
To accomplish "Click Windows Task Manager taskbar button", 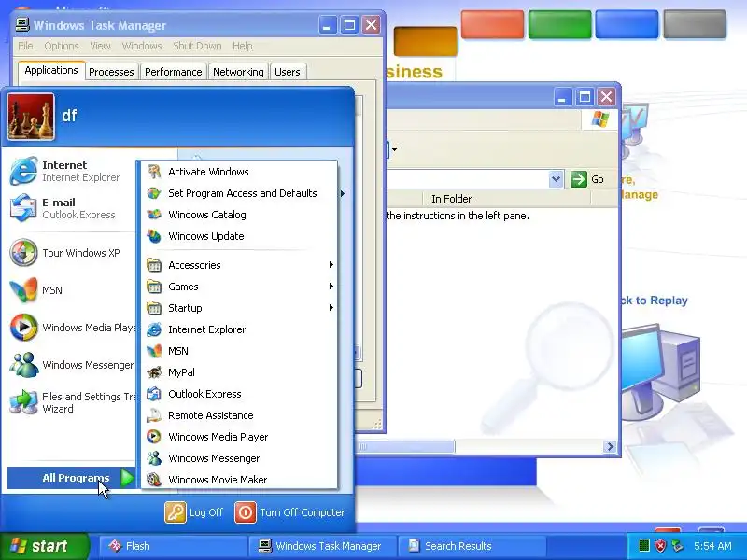I will pyautogui.click(x=322, y=546).
